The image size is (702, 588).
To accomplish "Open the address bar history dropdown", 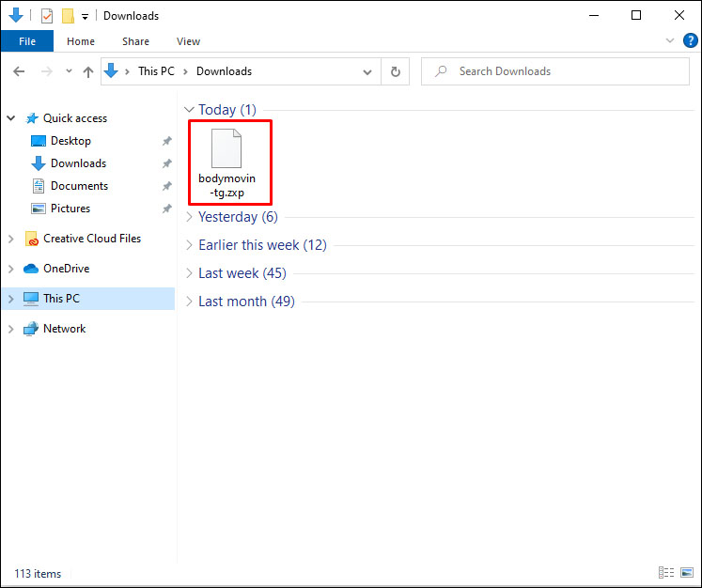I will (370, 71).
